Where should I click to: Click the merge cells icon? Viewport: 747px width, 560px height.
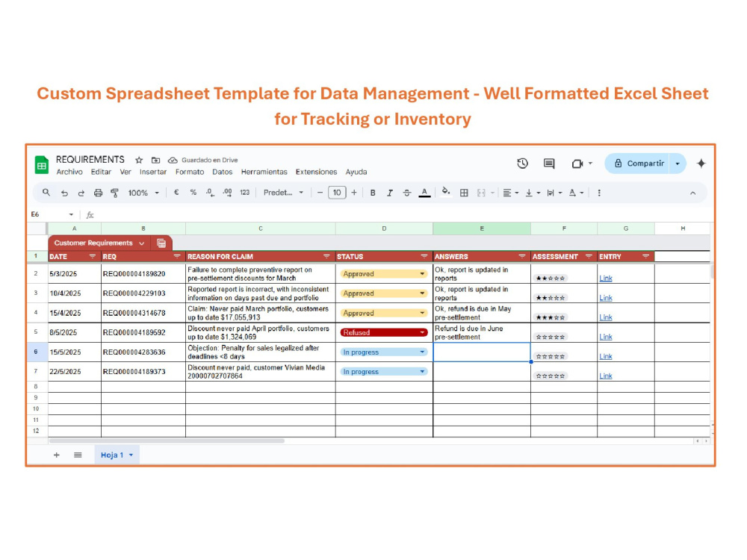pos(481,193)
